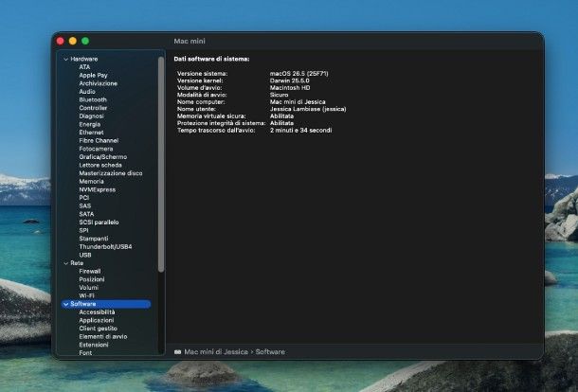Collapse the Software section chevron
This screenshot has height=392, width=578.
click(66, 304)
